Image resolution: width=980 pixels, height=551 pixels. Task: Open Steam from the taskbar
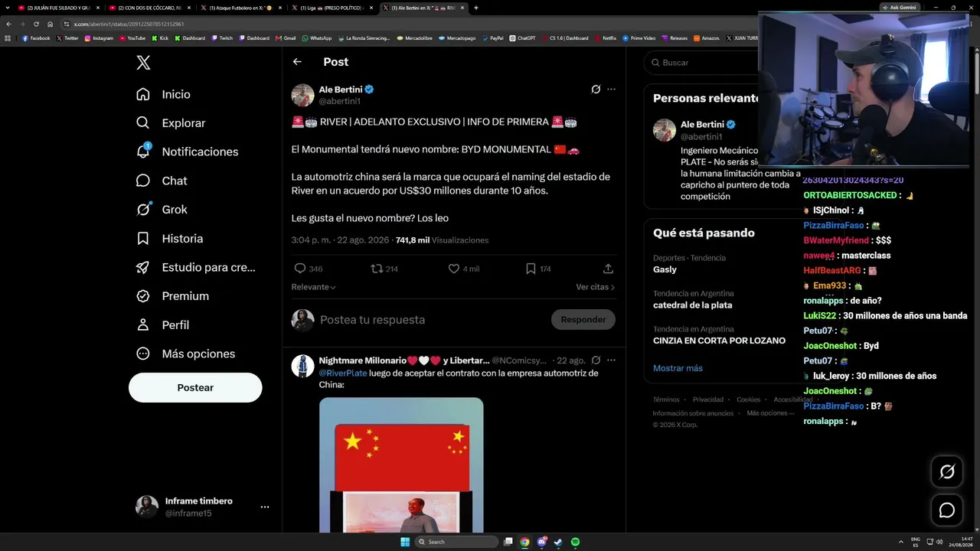click(558, 542)
